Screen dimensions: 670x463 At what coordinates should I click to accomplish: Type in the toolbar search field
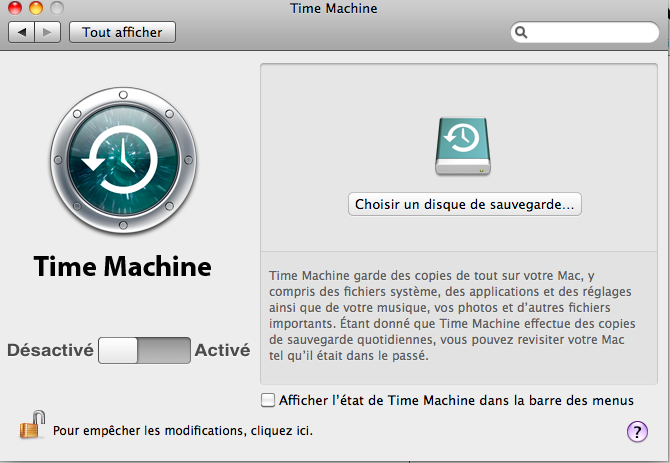click(590, 33)
